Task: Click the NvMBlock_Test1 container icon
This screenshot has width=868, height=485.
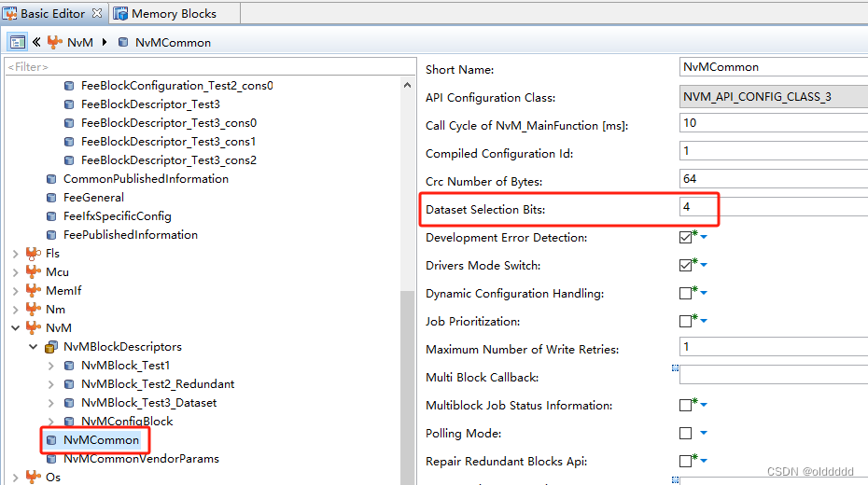Action: (69, 366)
